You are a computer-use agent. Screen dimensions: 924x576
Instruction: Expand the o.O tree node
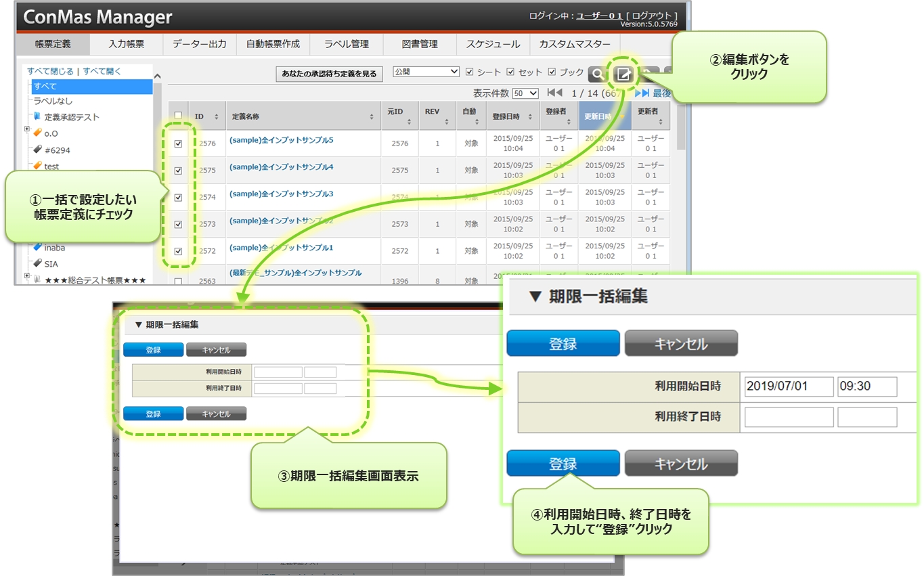coord(27,129)
